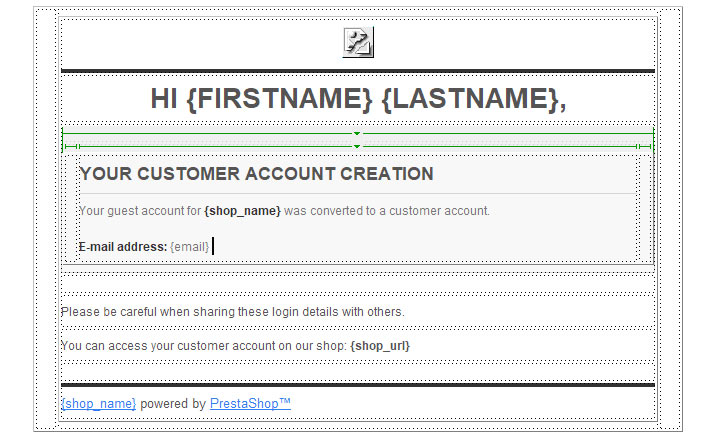Screen dimensions: 728x444
Task: Click the 'HI' greeting word in heading
Action: click(x=164, y=99)
